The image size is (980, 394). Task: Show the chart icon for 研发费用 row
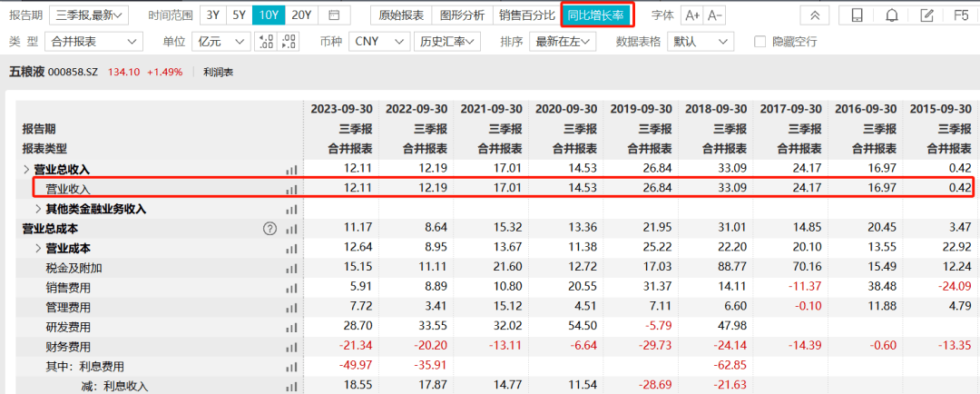[291, 327]
